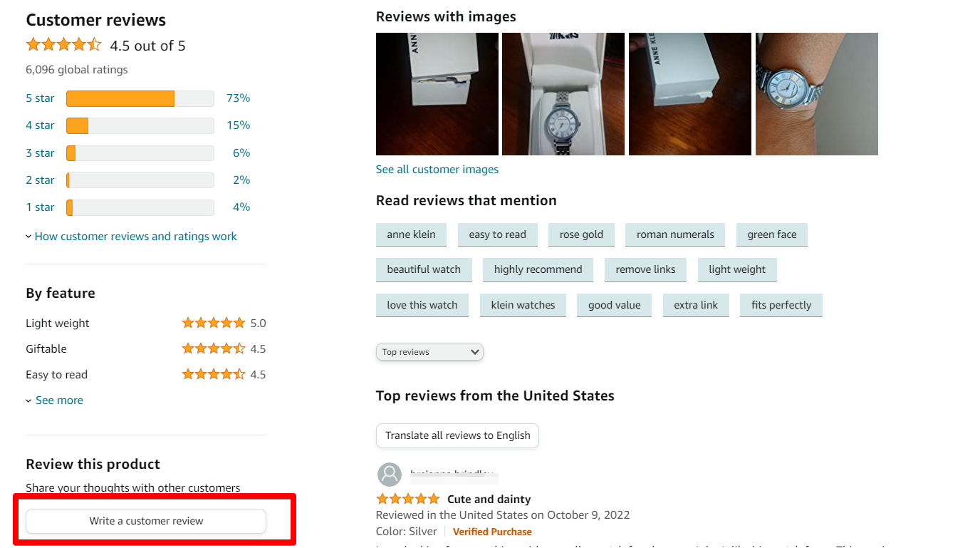980x548 pixels.
Task: Click the reviewer's profile avatar icon
Action: point(390,475)
